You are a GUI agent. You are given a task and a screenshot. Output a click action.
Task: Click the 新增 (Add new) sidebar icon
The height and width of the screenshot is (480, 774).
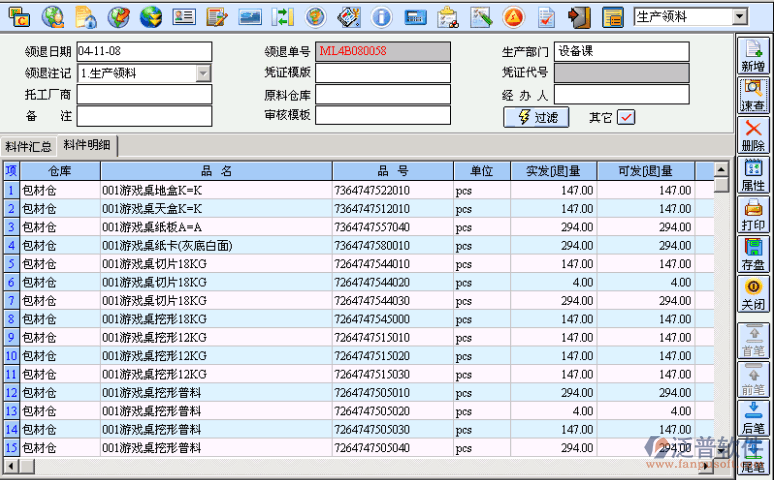(753, 55)
